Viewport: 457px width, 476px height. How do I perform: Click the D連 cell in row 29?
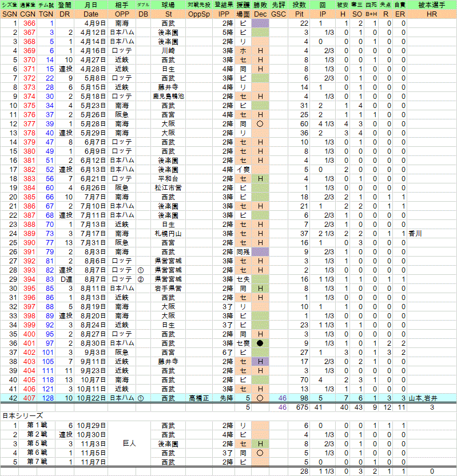(x=66, y=279)
